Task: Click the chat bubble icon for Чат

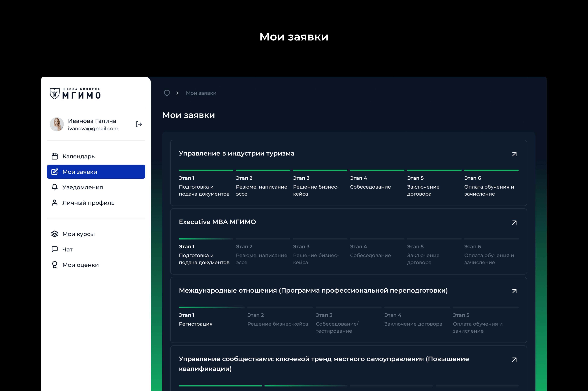Action: (55, 249)
